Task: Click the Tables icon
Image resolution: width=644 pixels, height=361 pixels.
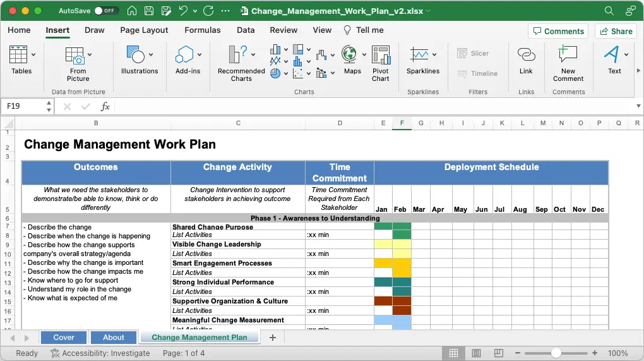Action: pyautogui.click(x=18, y=54)
